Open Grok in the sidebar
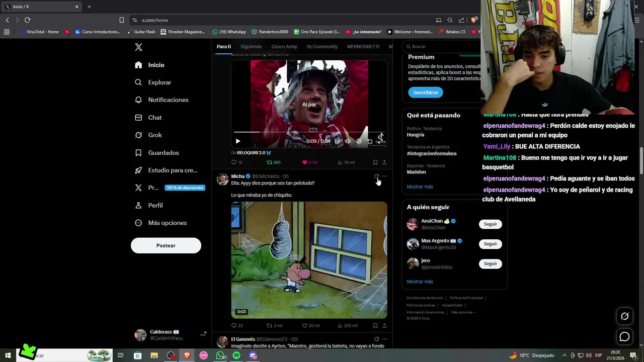This screenshot has width=644, height=362. (148, 135)
